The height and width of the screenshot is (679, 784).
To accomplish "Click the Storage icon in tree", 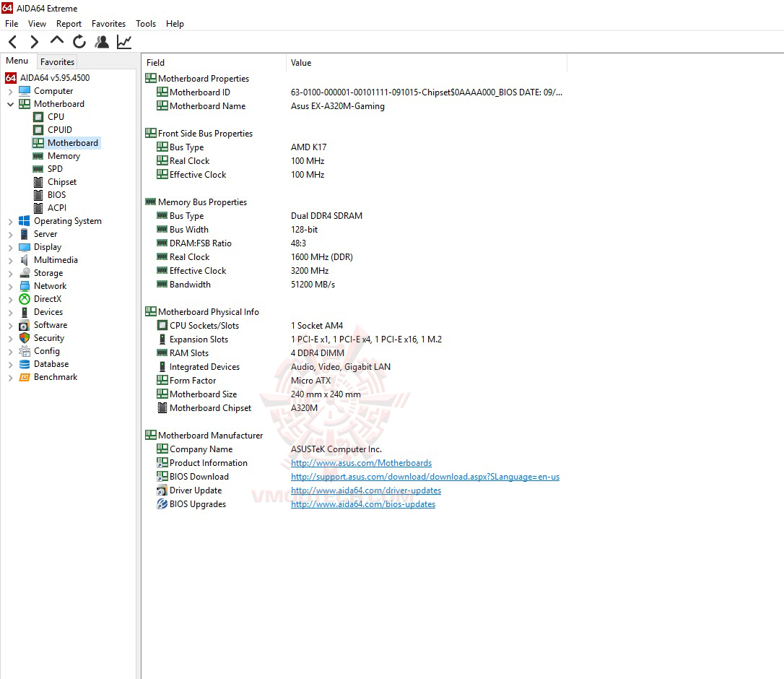I will coord(25,273).
